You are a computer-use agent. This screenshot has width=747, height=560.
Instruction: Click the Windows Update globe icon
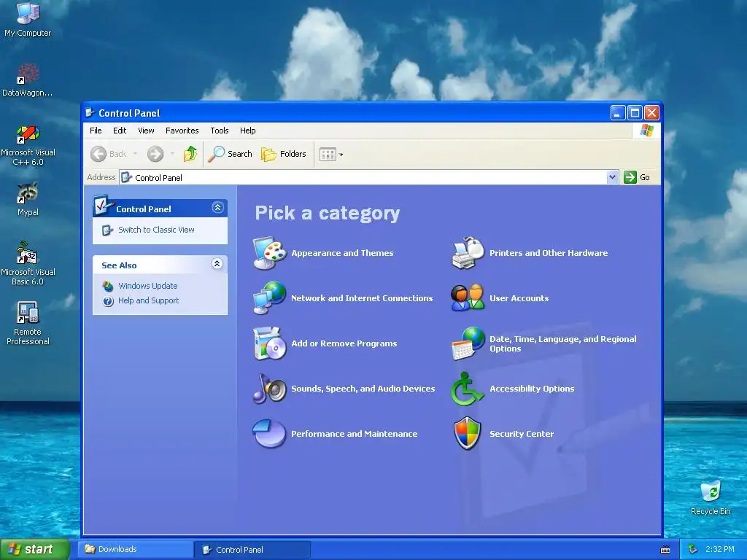pyautogui.click(x=108, y=286)
